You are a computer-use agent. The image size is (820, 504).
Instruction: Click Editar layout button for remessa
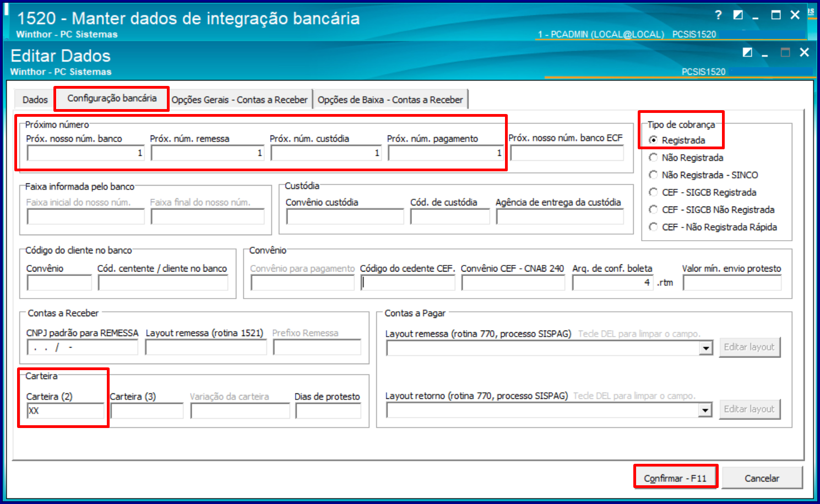[750, 347]
